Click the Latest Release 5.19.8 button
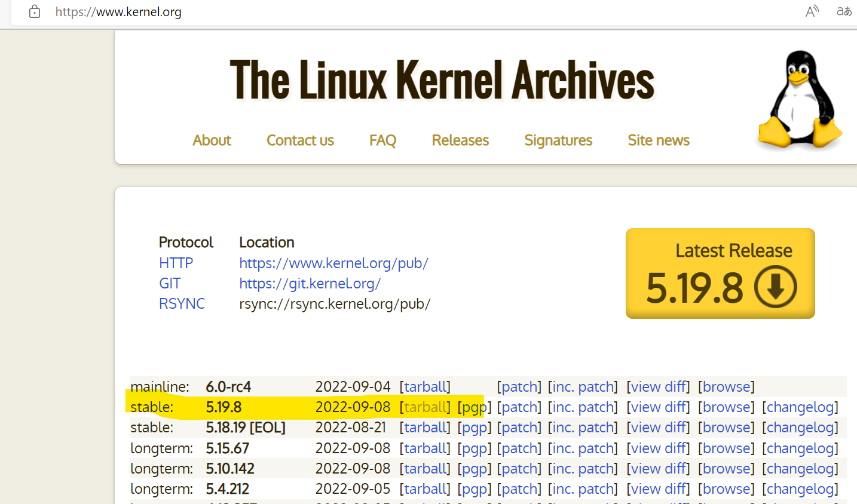The width and height of the screenshot is (857, 504). pyautogui.click(x=720, y=273)
